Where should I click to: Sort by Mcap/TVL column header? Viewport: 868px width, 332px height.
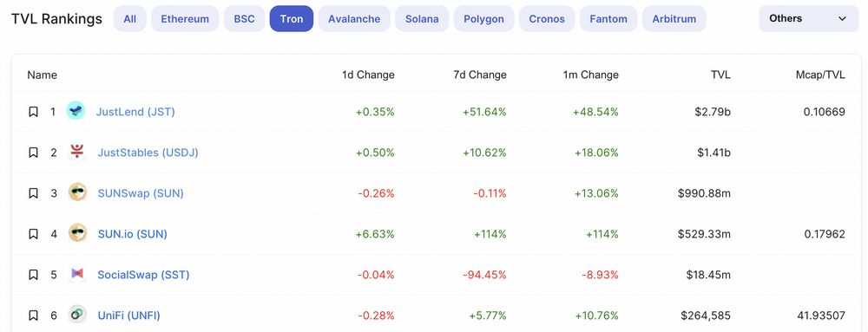click(820, 75)
